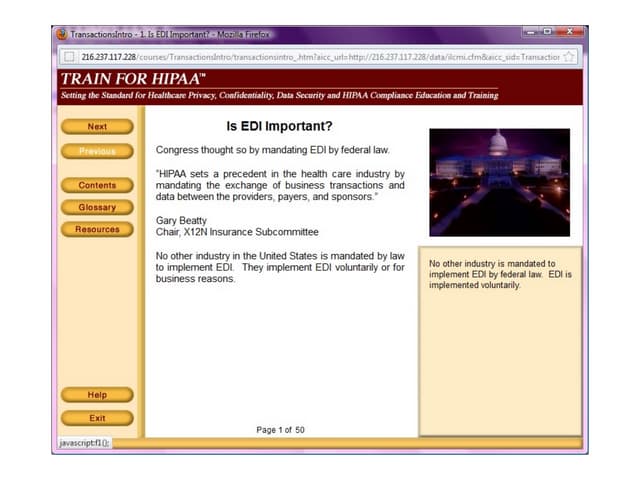Click the page icon beside the URL
This screenshot has width=640, height=480.
tap(69, 57)
